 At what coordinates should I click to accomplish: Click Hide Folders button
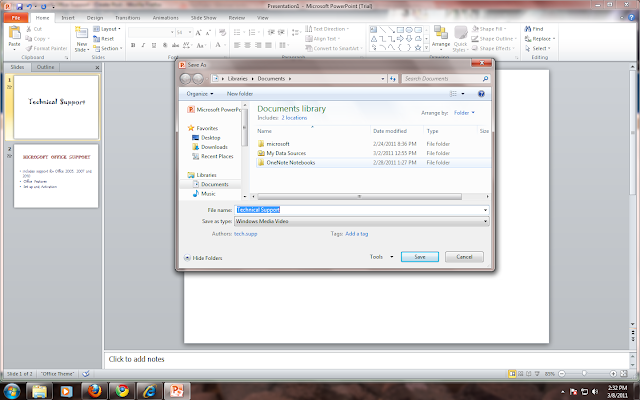click(203, 258)
